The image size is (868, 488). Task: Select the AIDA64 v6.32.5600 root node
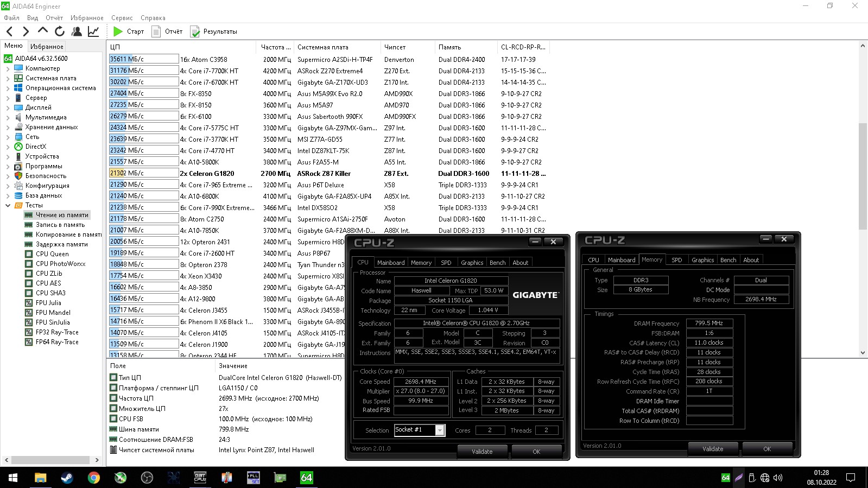pos(41,59)
